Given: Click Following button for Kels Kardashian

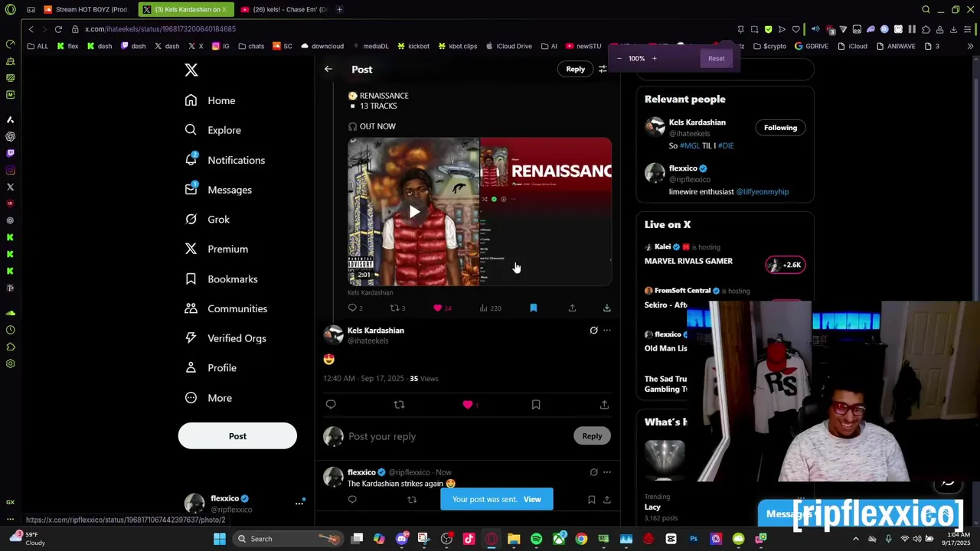Looking at the screenshot, I should coord(780,128).
